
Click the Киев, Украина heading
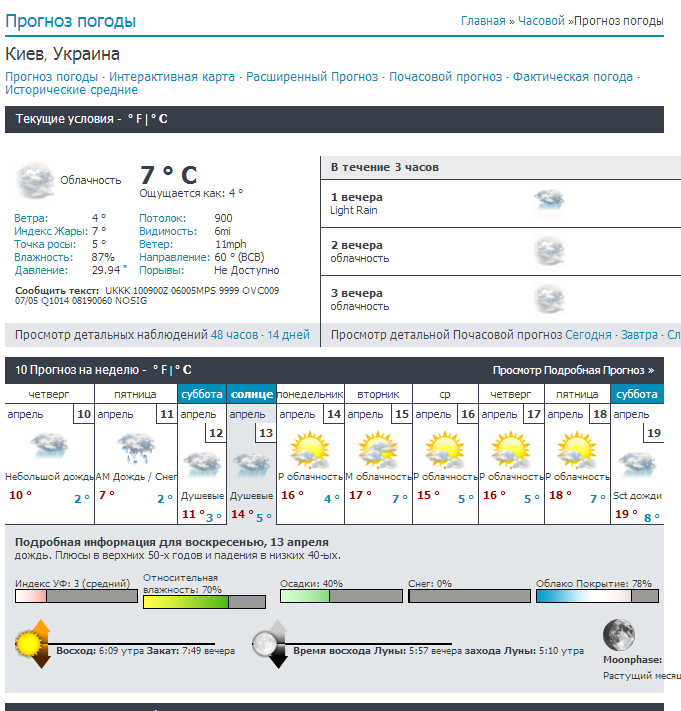coord(63,54)
